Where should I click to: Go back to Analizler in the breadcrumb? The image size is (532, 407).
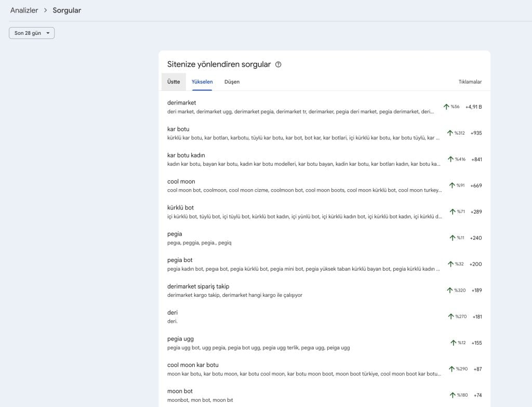[24, 10]
